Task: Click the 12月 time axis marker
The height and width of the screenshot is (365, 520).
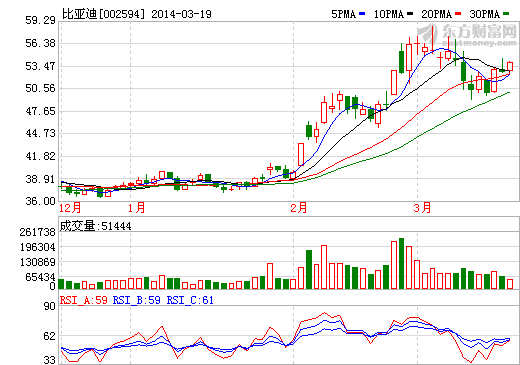Action: [70, 208]
